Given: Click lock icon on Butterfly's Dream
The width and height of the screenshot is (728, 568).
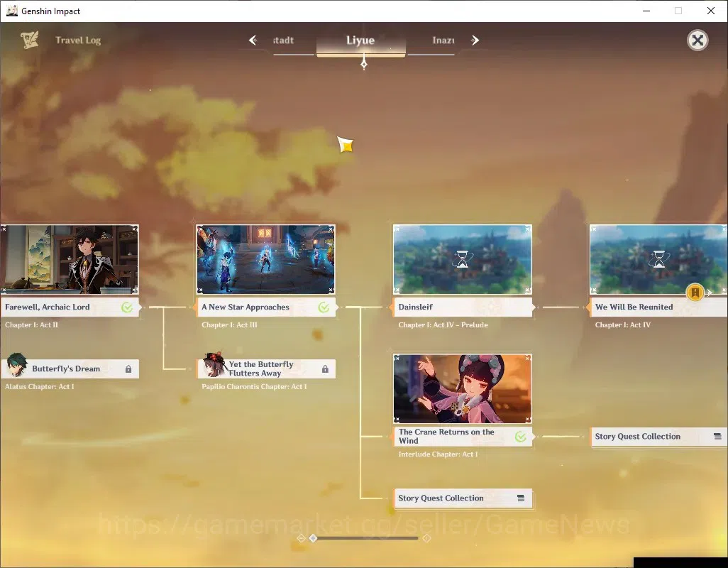Looking at the screenshot, I should [128, 368].
